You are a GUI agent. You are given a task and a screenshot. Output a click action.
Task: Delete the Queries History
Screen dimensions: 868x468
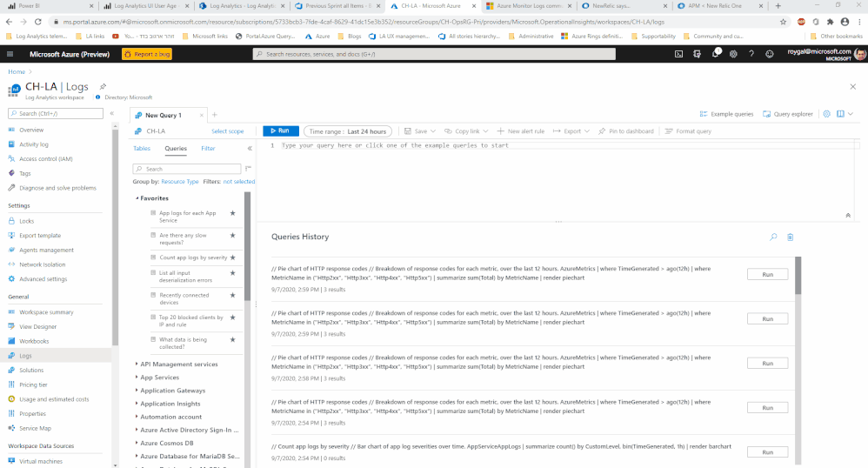tap(790, 237)
